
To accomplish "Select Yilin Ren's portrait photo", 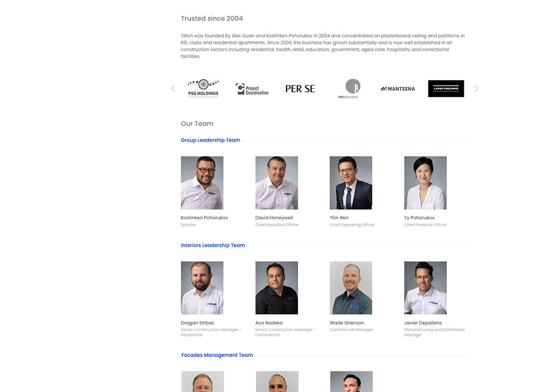I will pos(350,182).
